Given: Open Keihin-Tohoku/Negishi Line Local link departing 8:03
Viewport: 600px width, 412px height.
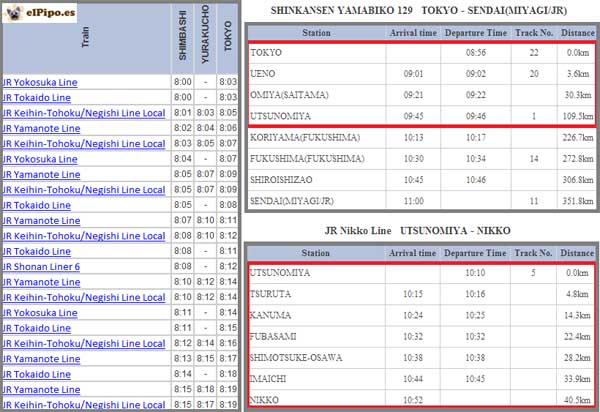Looking at the screenshot, I should [x=84, y=143].
